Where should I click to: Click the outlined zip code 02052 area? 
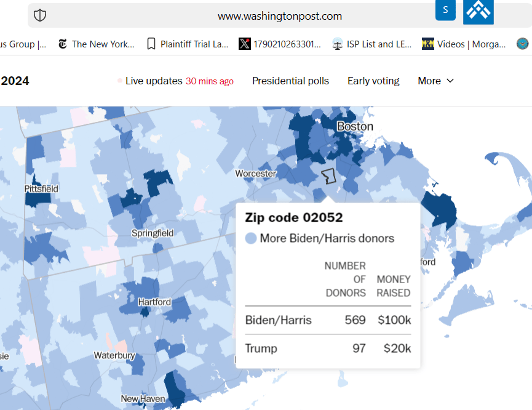pos(329,176)
